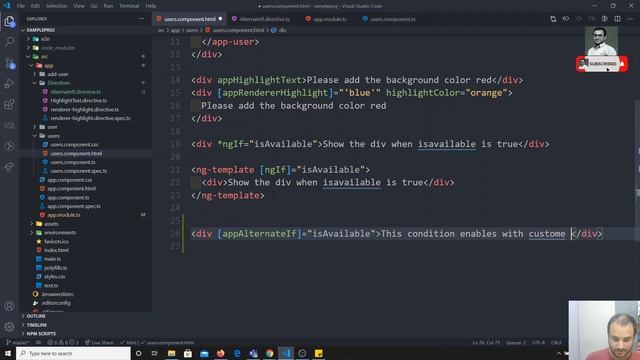Open Sticky Notes from the taskbar
The width and height of the screenshot is (640, 360).
(318, 353)
